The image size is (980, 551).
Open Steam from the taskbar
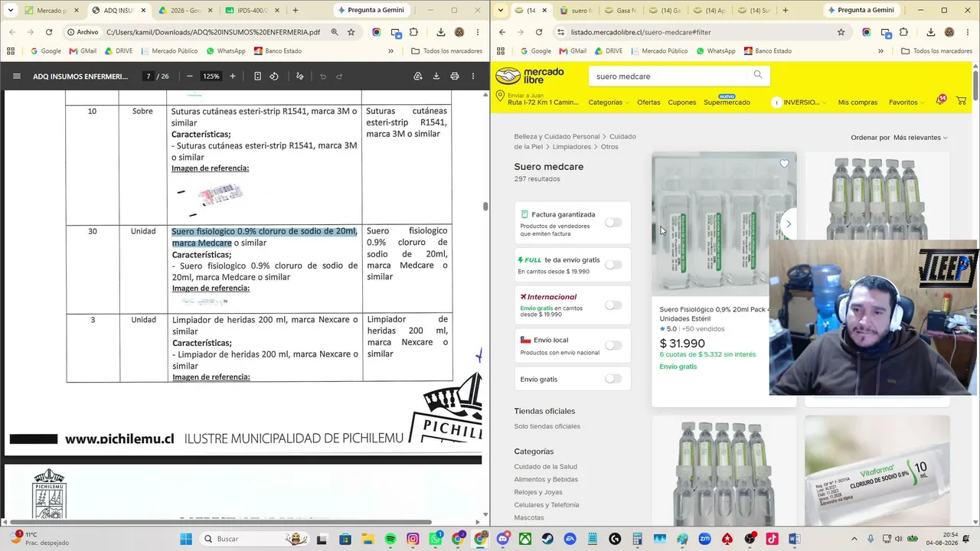[x=547, y=539]
